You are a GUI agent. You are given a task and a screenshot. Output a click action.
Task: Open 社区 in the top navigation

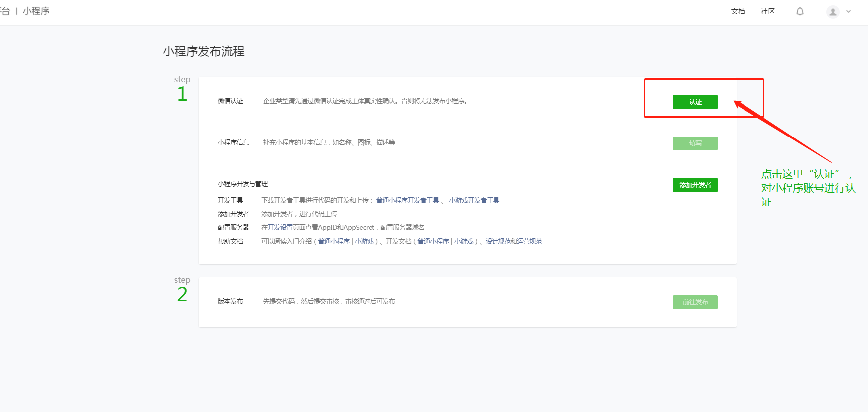[768, 11]
